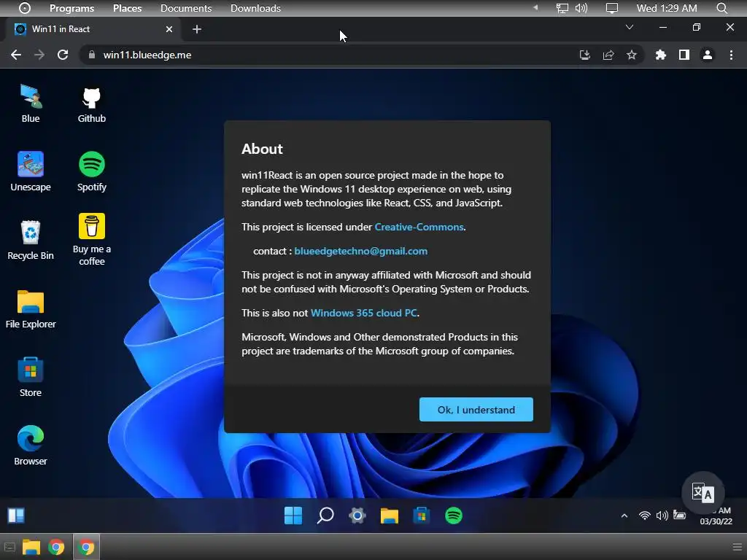
Task: Open the Creative-Commons license link
Action: tap(419, 227)
